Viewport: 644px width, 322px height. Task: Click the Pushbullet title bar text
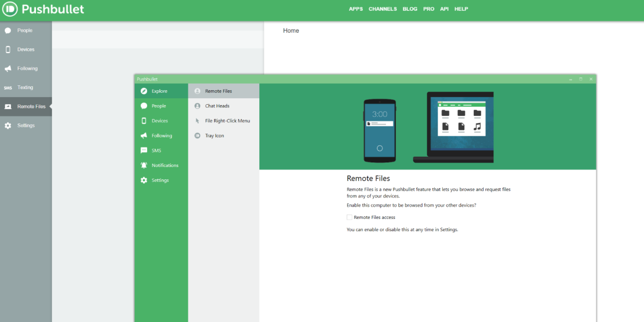(147, 79)
